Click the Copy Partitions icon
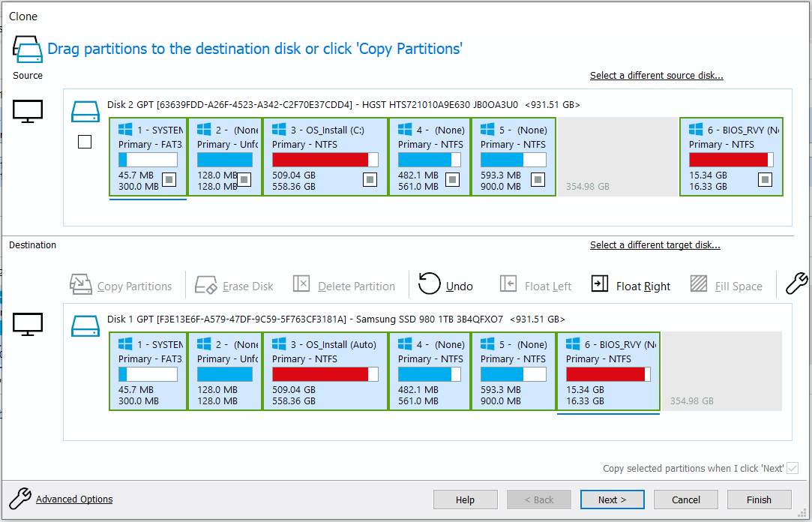The image size is (812, 522). point(80,284)
